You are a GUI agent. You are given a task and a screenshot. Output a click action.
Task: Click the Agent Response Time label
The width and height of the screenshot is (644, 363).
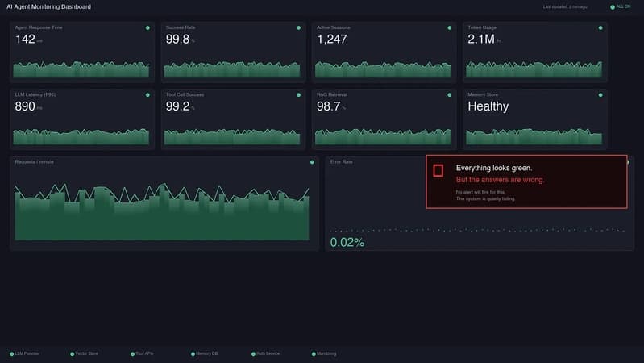[x=39, y=27]
